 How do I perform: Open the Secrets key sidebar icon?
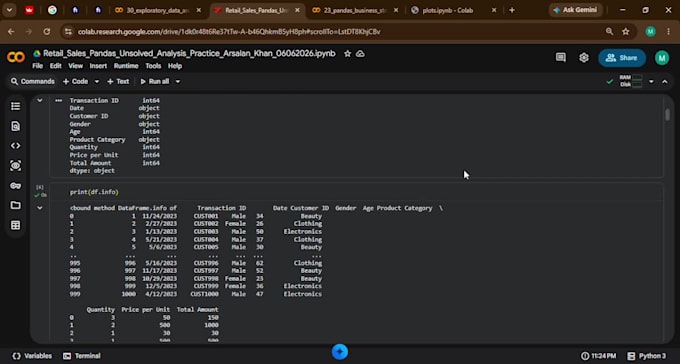click(16, 186)
